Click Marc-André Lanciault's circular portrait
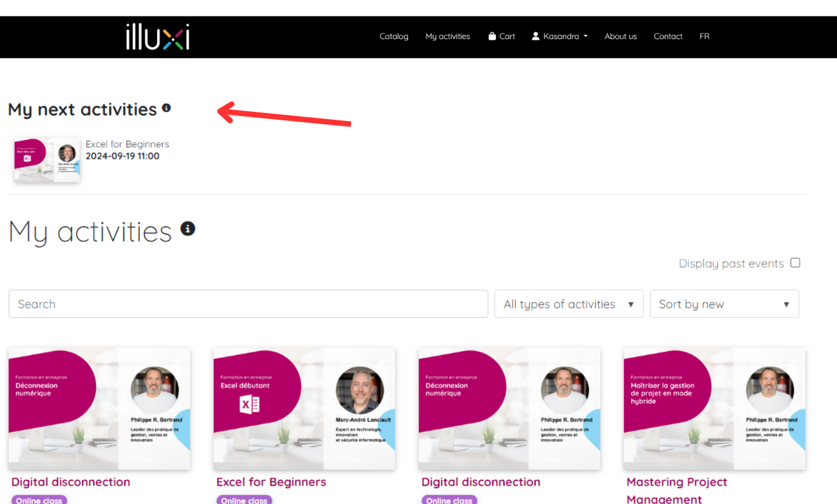This screenshot has height=504, width=837. (x=360, y=390)
